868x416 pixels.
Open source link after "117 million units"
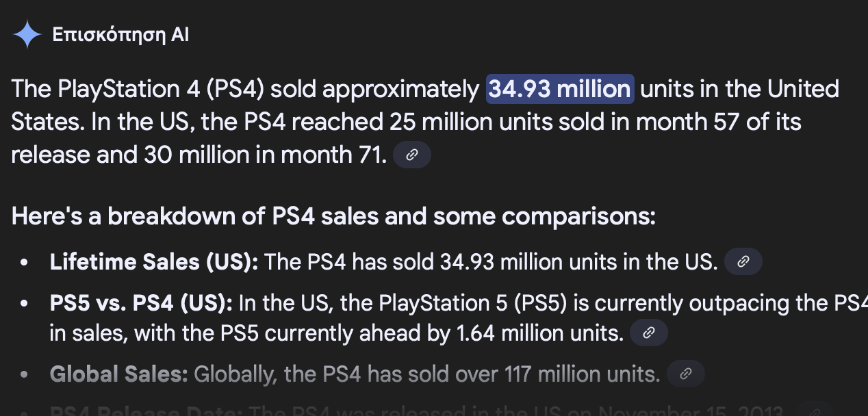coord(686,374)
